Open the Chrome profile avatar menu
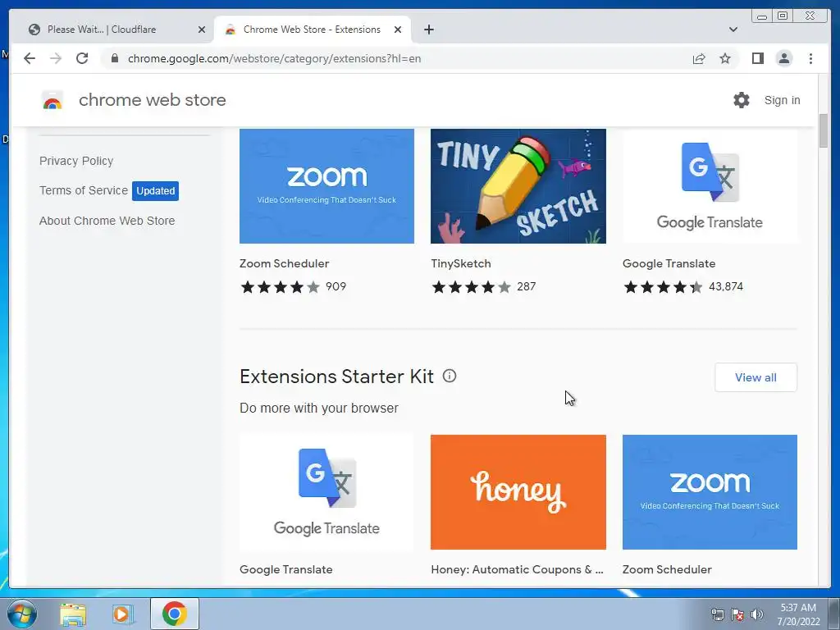 coord(783,58)
